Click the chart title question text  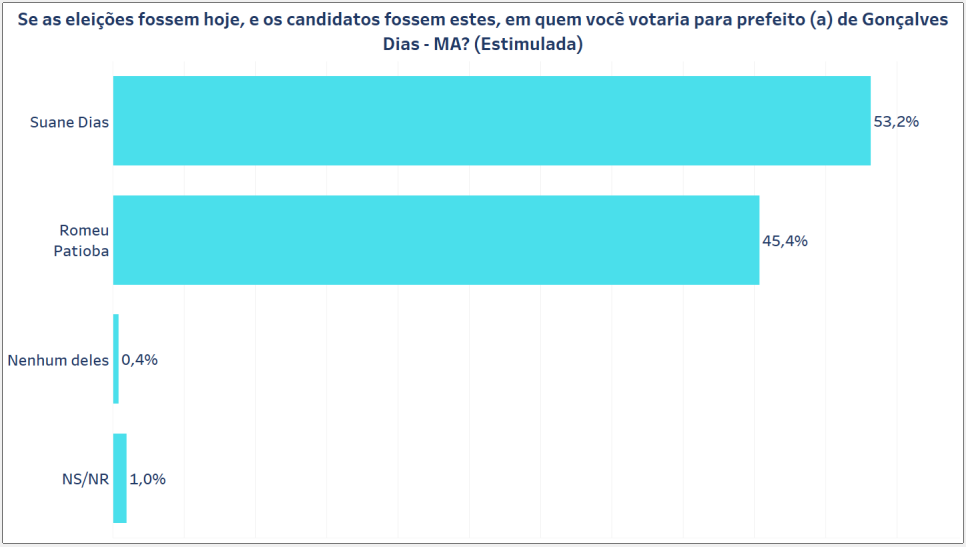483,31
